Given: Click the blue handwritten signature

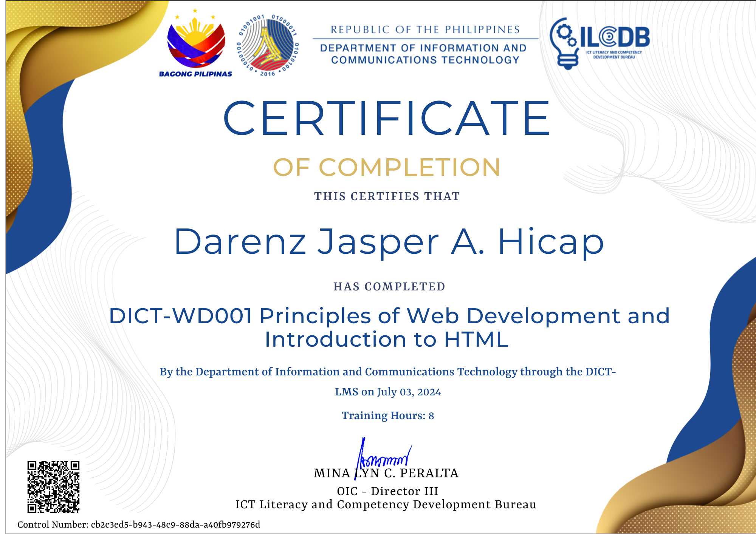Looking at the screenshot, I should [383, 458].
